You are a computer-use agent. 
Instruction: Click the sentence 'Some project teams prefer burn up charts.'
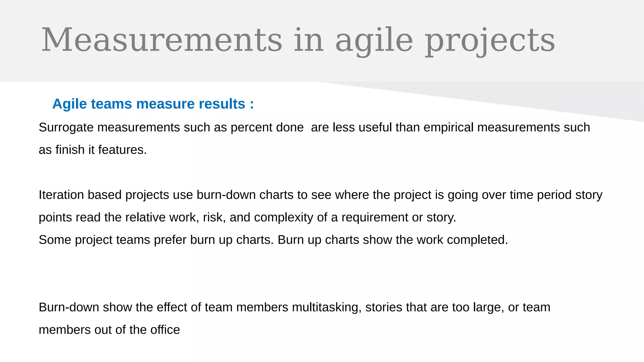[156, 240]
